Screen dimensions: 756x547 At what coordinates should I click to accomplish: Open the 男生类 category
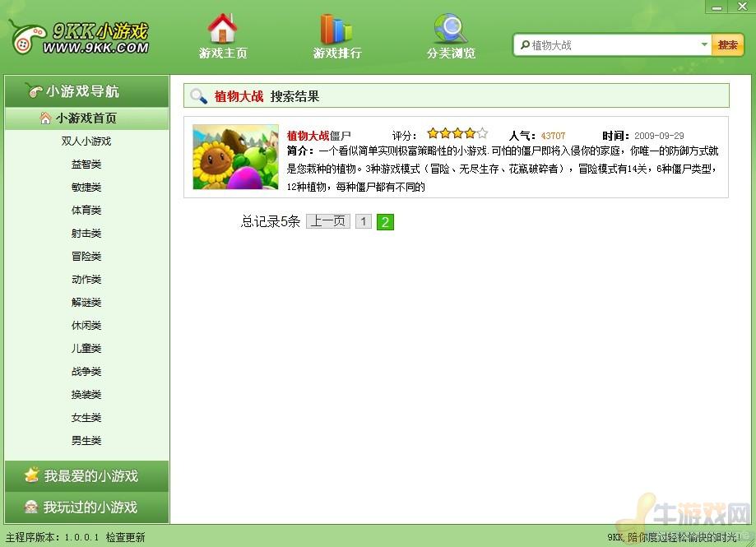point(86,440)
